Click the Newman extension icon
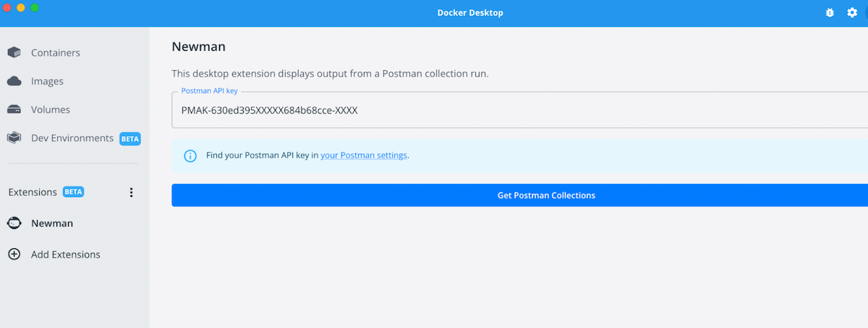 pyautogui.click(x=14, y=223)
